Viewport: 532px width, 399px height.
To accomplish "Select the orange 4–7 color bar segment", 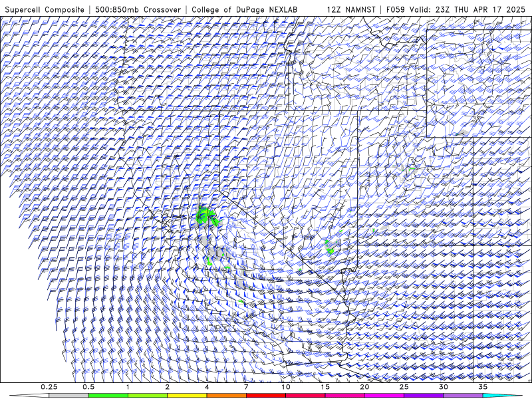I will click(x=226, y=396).
